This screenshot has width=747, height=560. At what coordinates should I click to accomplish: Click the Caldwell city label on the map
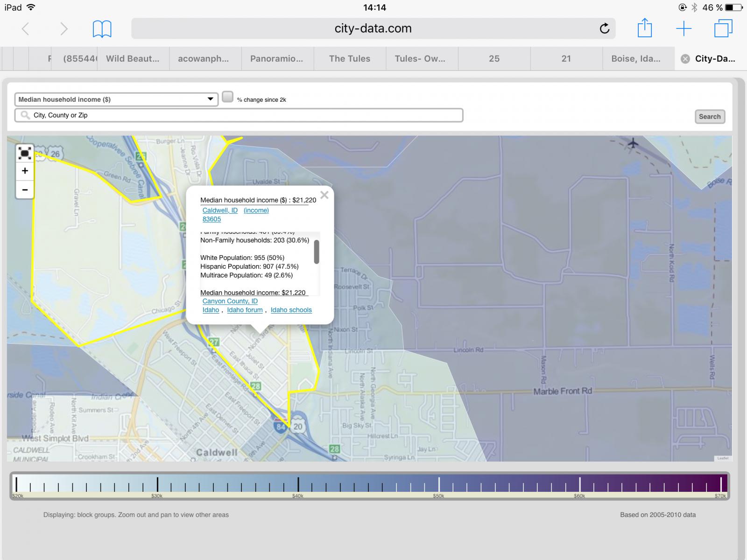click(x=217, y=452)
